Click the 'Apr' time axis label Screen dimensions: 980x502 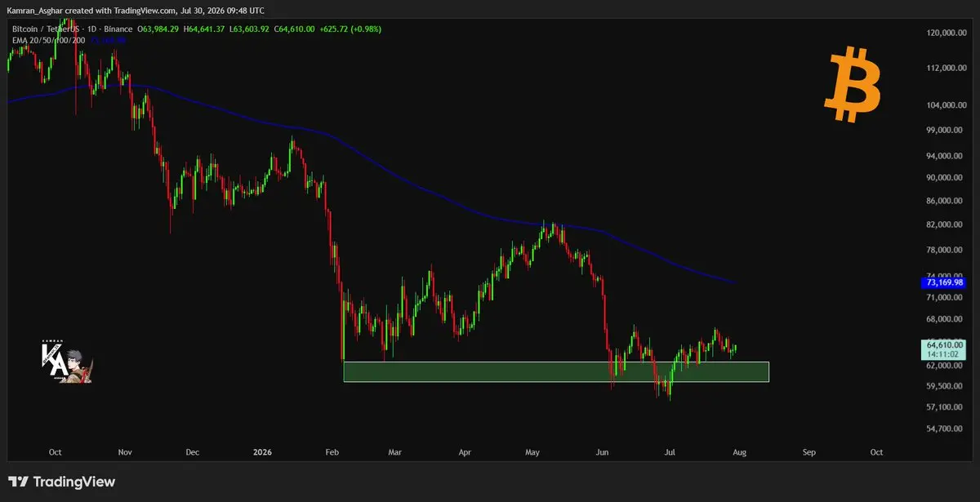pyautogui.click(x=465, y=451)
